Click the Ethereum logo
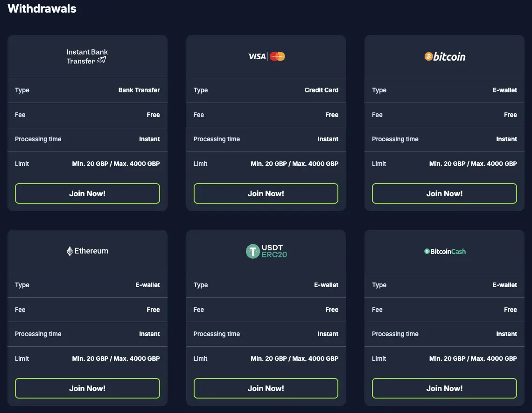532x413 pixels. click(x=87, y=251)
